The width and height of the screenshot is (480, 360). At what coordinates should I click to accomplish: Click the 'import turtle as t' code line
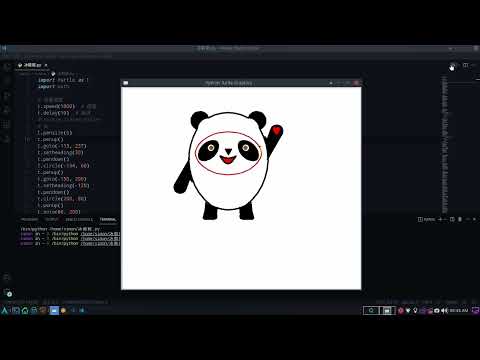pos(63,80)
